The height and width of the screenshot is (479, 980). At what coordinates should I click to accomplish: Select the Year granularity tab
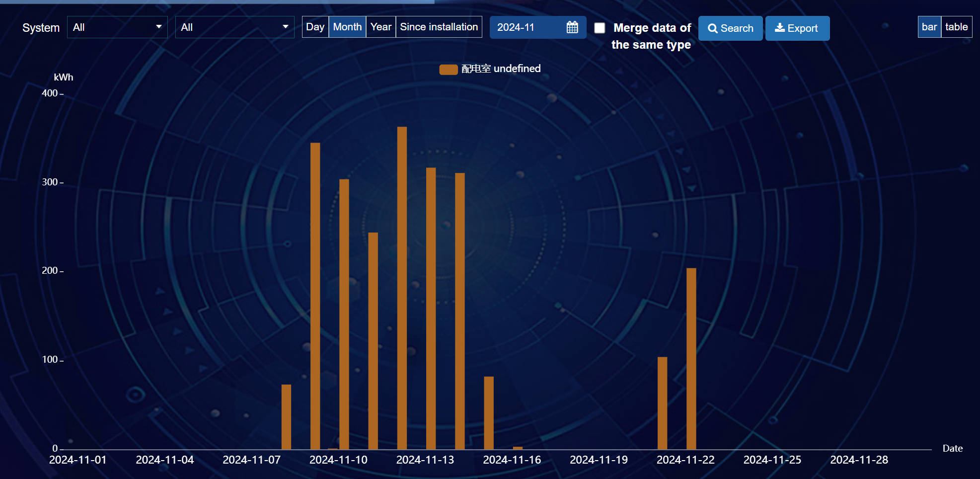[380, 27]
